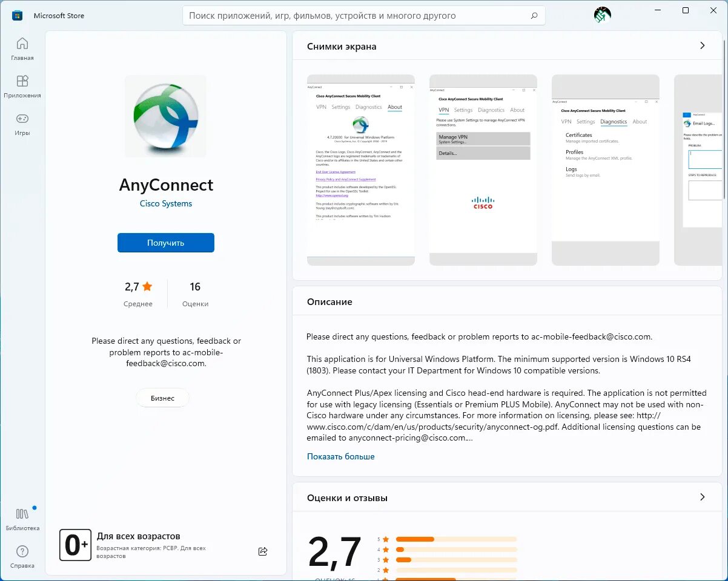
Task: Close the Microsoft Store window
Action: click(713, 10)
